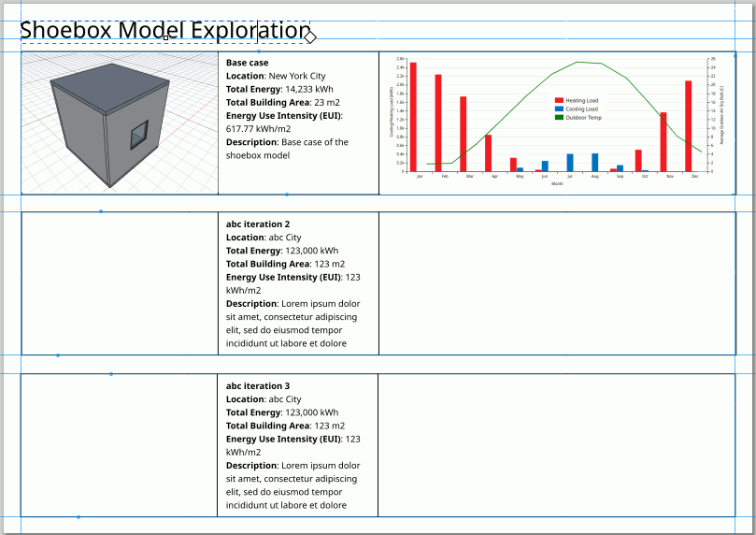Select the empty image cell beside iteration 3

pyautogui.click(x=119, y=445)
